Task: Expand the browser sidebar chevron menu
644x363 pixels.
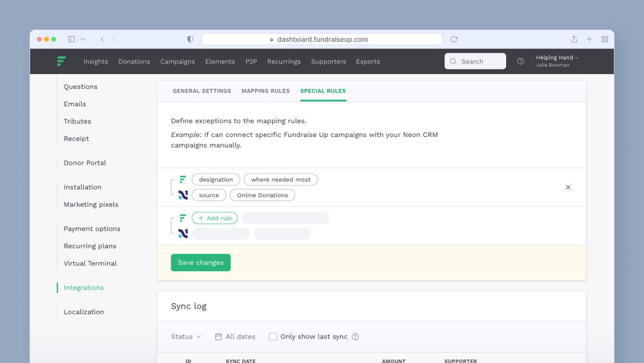Action: pos(83,39)
